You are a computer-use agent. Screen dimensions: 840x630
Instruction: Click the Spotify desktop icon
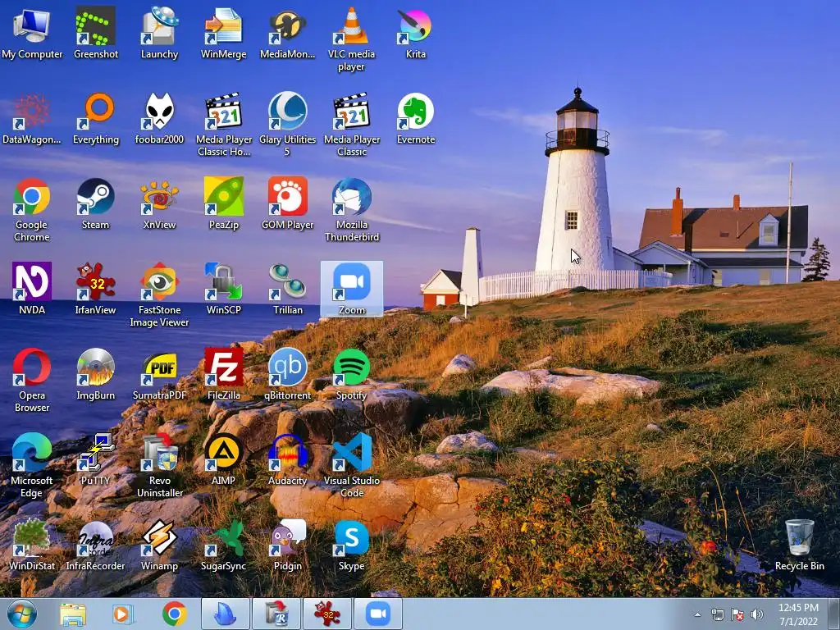click(351, 374)
